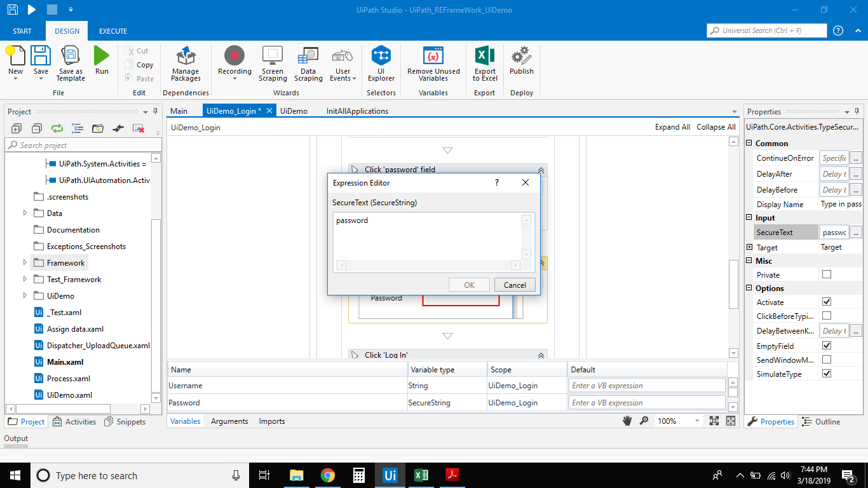Open Chrome from the taskbar
Viewport: 868px width, 488px height.
tap(328, 475)
